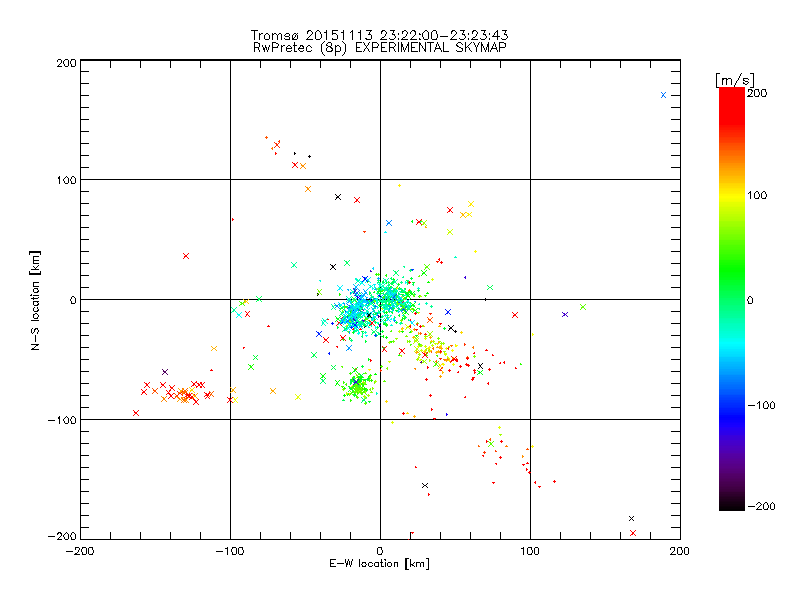Click the black X near 30 km east, -155 km north

click(x=425, y=485)
